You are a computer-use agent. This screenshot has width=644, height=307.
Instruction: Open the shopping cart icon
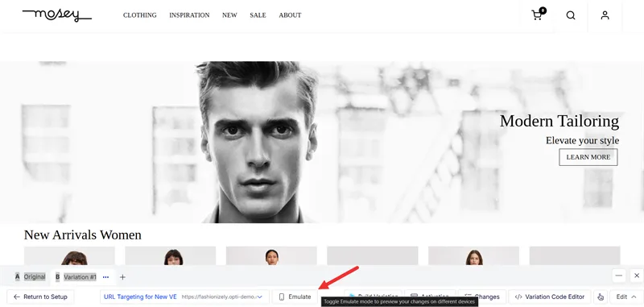pyautogui.click(x=538, y=15)
